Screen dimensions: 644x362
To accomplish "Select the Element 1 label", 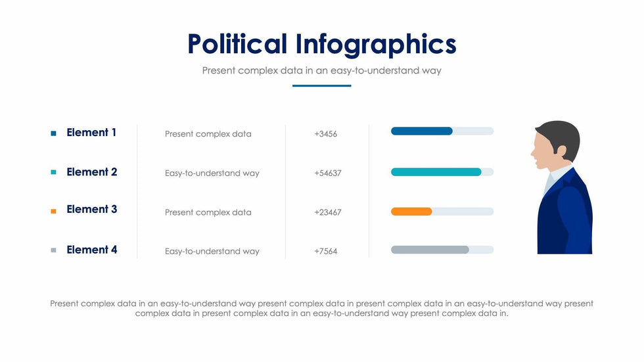I will click(91, 133).
